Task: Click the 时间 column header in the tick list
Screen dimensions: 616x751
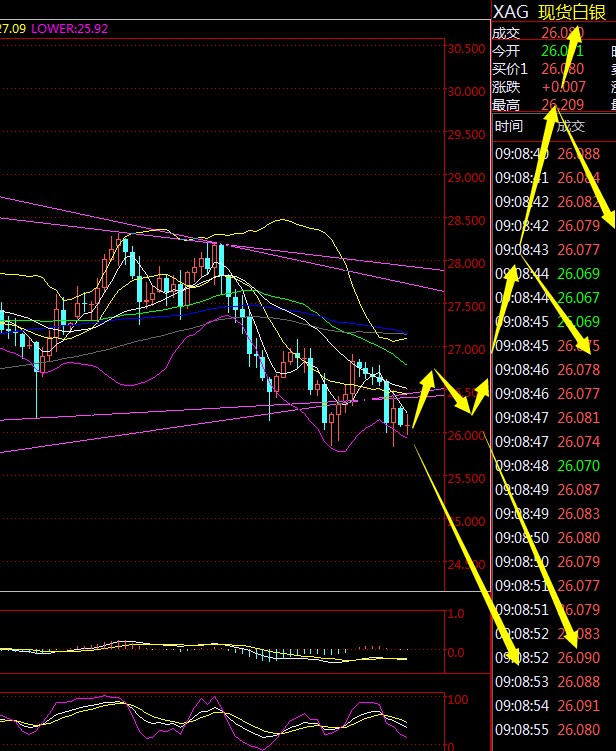Action: pos(509,126)
